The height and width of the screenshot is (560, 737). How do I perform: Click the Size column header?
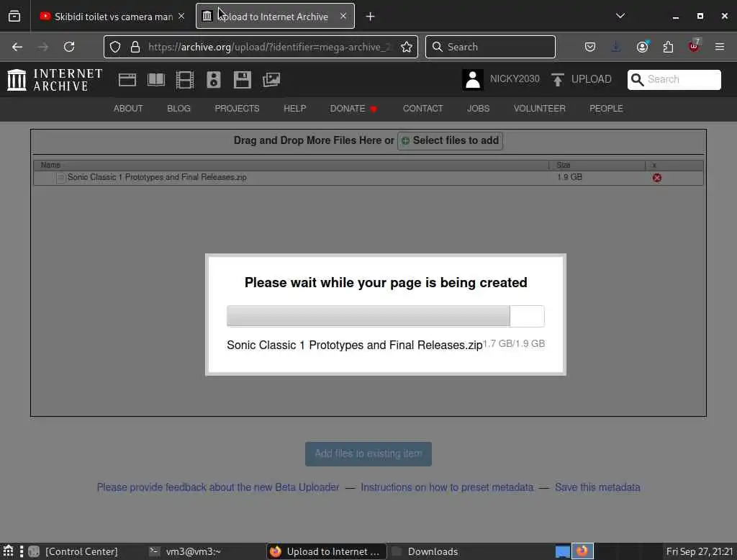tap(597, 165)
